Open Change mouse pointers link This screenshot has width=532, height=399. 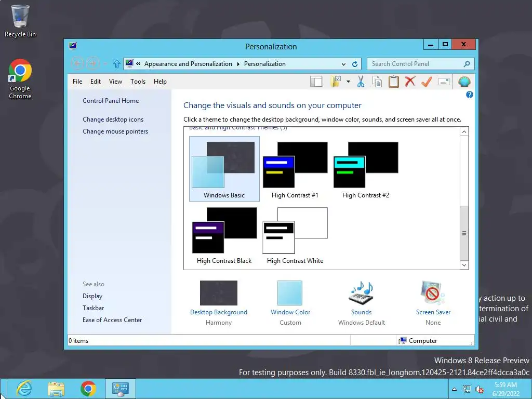click(115, 131)
